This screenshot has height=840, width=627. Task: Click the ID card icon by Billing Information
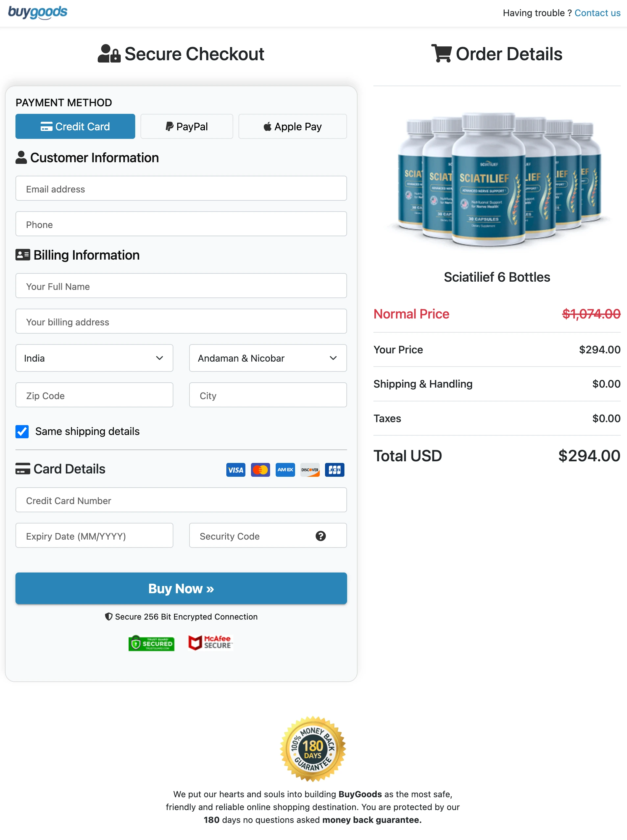[x=23, y=255]
